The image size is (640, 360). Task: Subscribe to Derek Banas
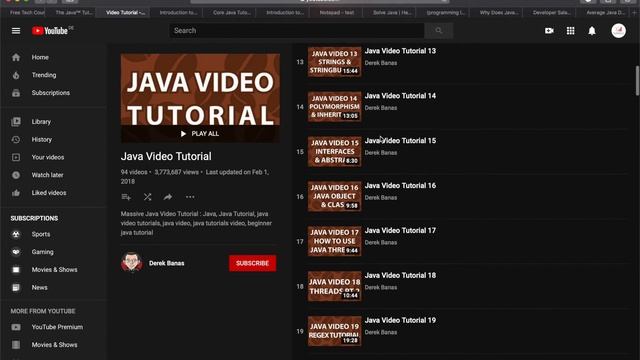coord(252,263)
